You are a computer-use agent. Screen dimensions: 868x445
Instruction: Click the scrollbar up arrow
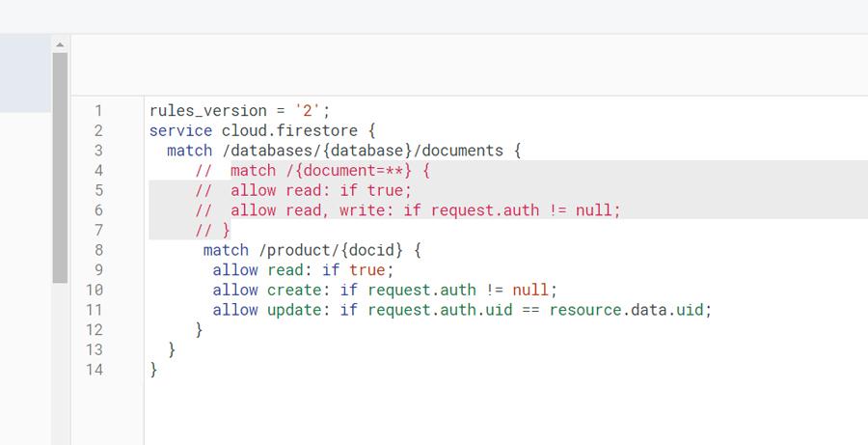tap(60, 44)
